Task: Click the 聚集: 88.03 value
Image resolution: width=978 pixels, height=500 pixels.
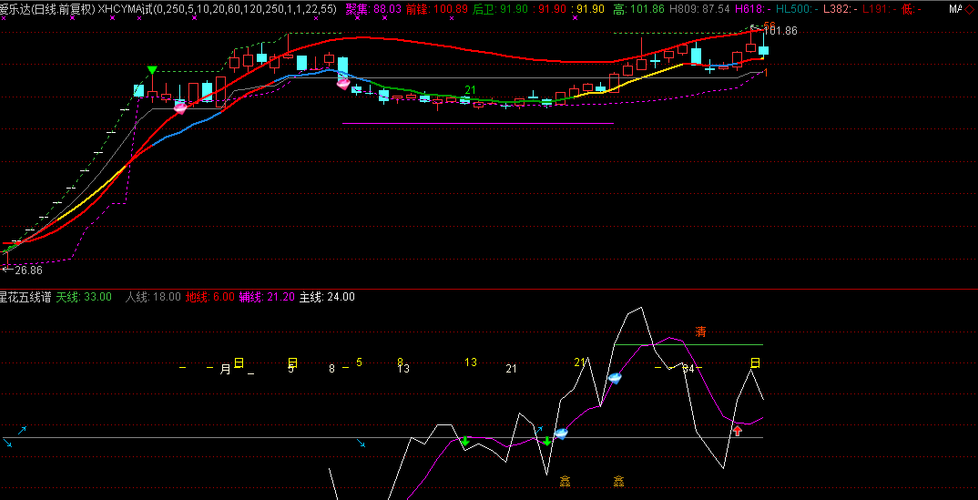Action: [373, 9]
